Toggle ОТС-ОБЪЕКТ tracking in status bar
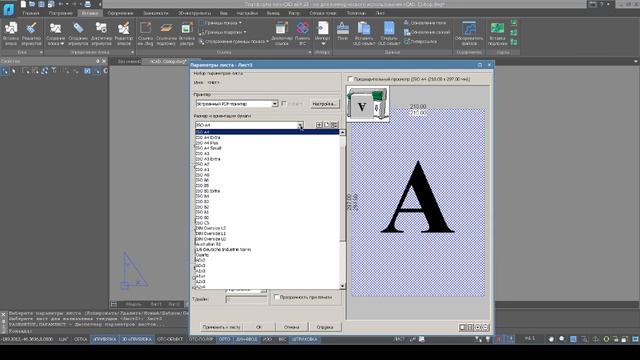Screen dimensions: 640x360 pyautogui.click(x=170, y=339)
